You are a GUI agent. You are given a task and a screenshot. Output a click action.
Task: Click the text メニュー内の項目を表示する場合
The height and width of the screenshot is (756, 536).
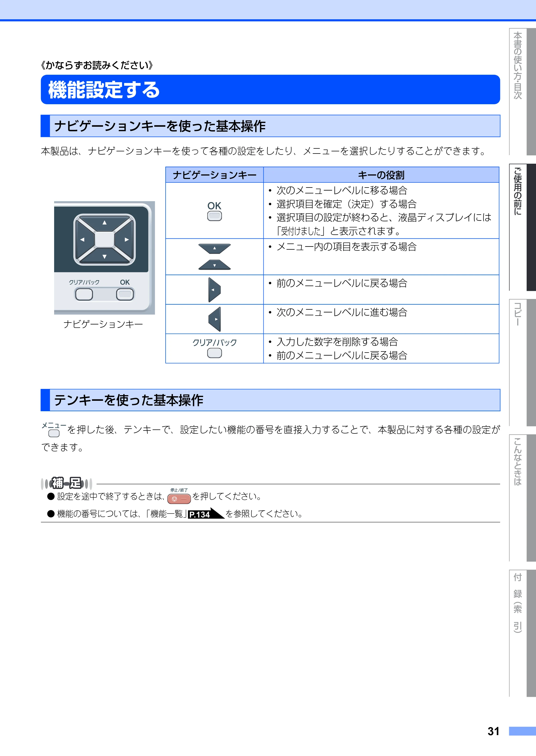pyautogui.click(x=347, y=247)
